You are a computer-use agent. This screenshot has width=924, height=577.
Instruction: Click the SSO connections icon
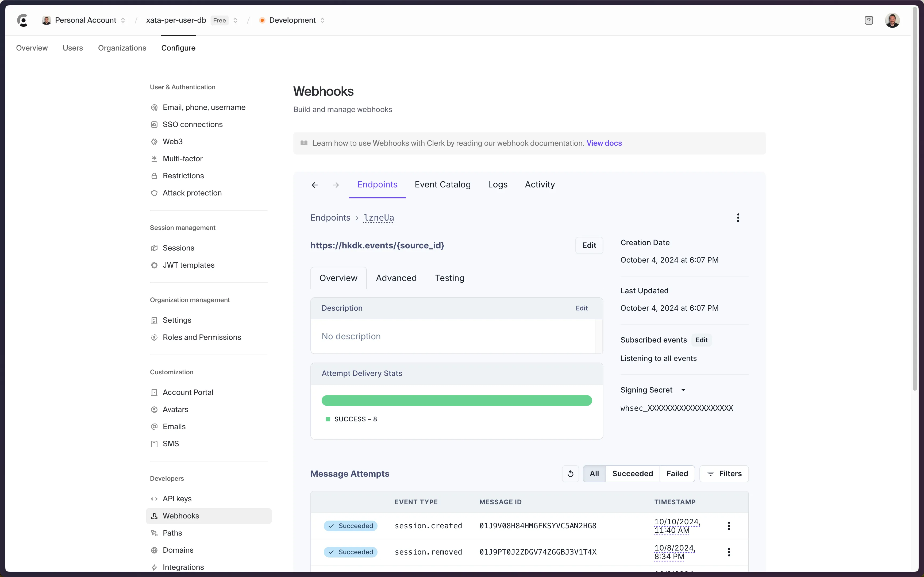point(154,125)
